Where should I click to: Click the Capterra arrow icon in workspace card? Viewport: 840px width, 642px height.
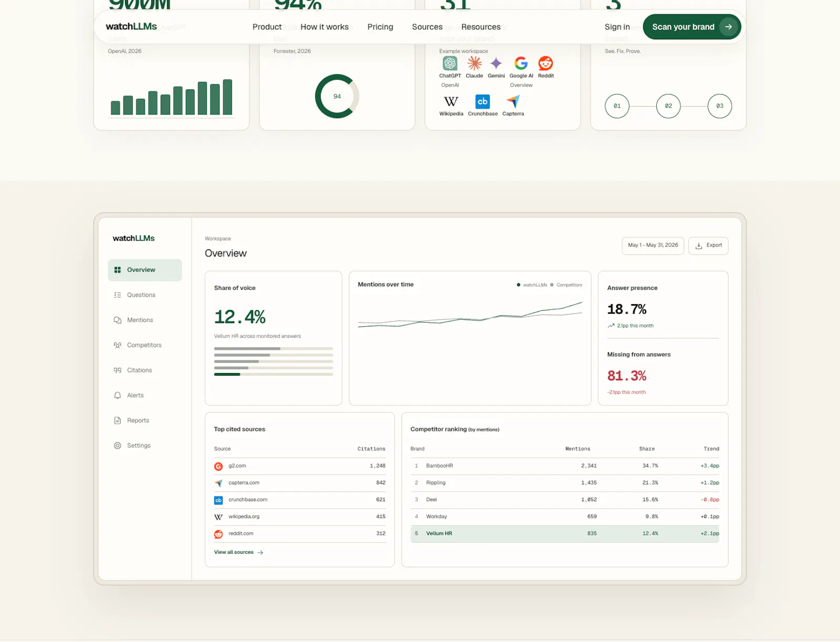(513, 101)
